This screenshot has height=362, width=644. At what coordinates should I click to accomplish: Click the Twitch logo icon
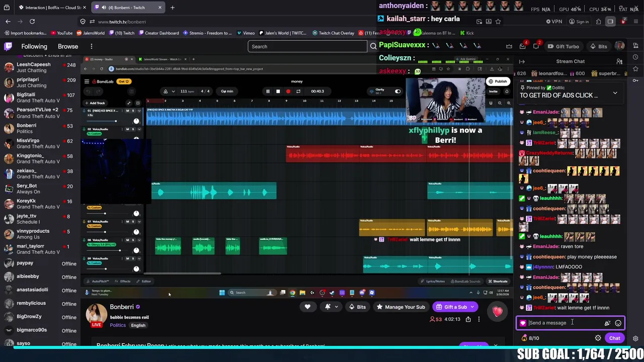tap(8, 46)
